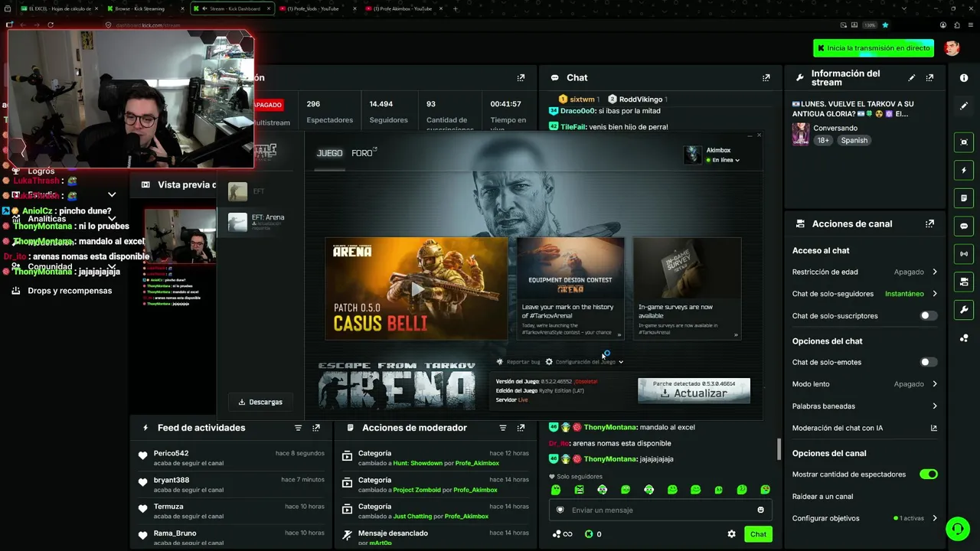Select EFT: Arena in launcher game list
Image resolution: width=980 pixels, height=551 pixels.
(x=260, y=222)
